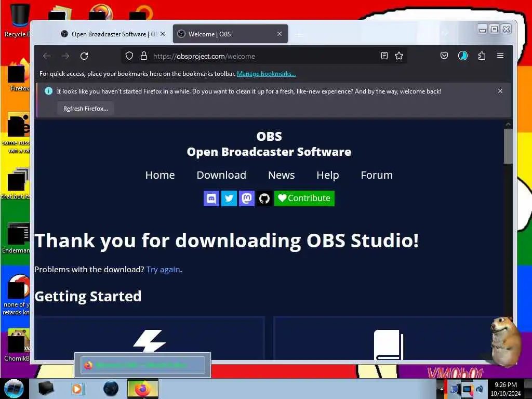
Task: Click the OBS title heading
Action: pyautogui.click(x=269, y=137)
